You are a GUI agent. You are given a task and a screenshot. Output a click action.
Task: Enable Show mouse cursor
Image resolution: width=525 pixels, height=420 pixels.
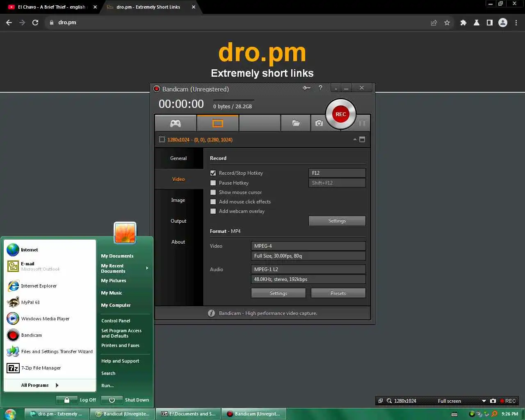(213, 192)
